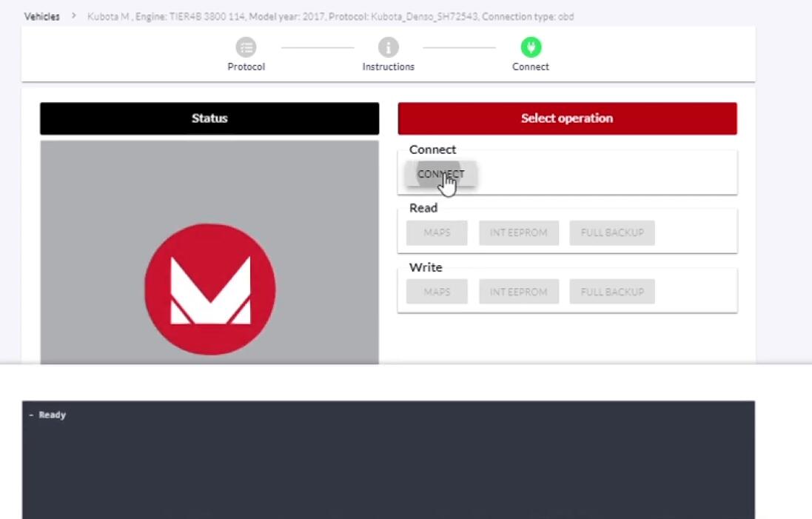Select FULL BACKUP under Read
812x519 pixels.
click(x=612, y=232)
